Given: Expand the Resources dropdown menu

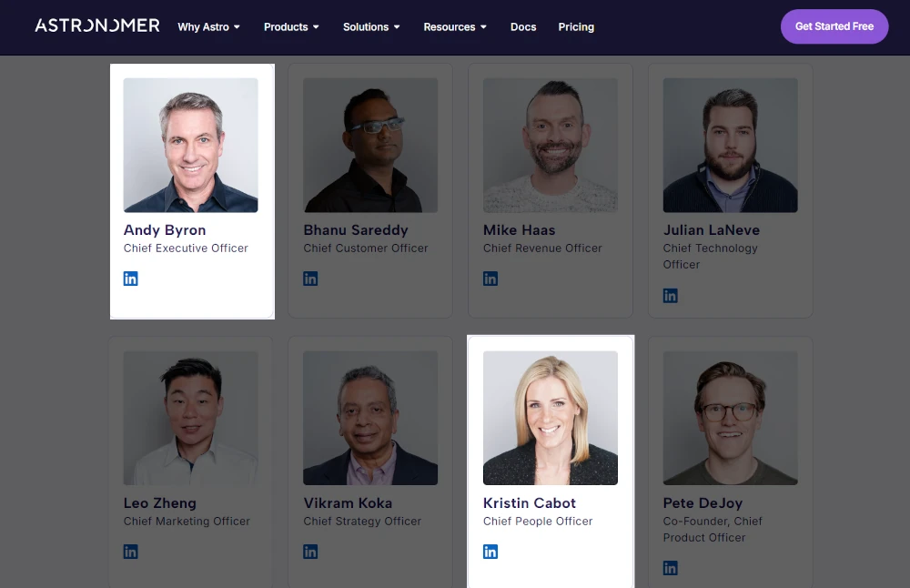Looking at the screenshot, I should tap(455, 26).
